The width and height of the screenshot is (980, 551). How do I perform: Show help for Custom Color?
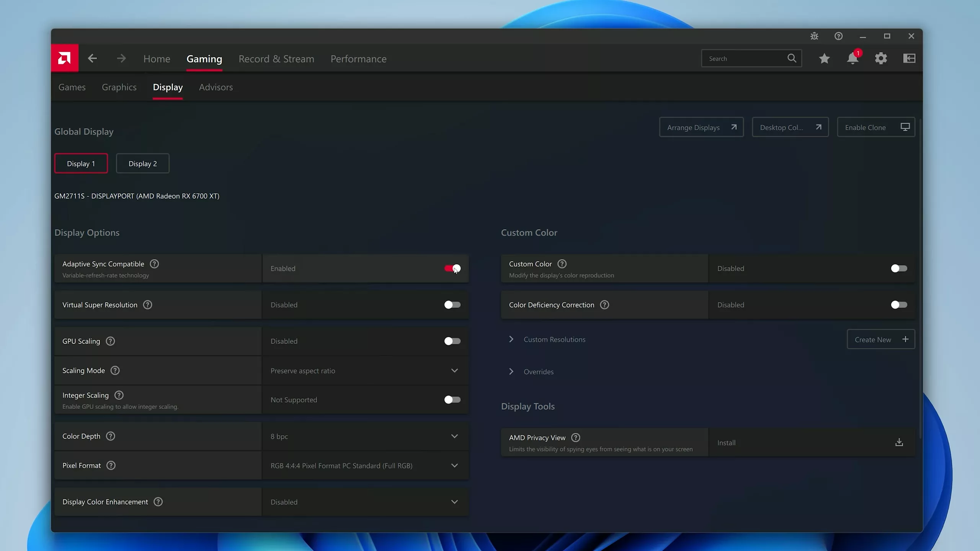pos(562,264)
